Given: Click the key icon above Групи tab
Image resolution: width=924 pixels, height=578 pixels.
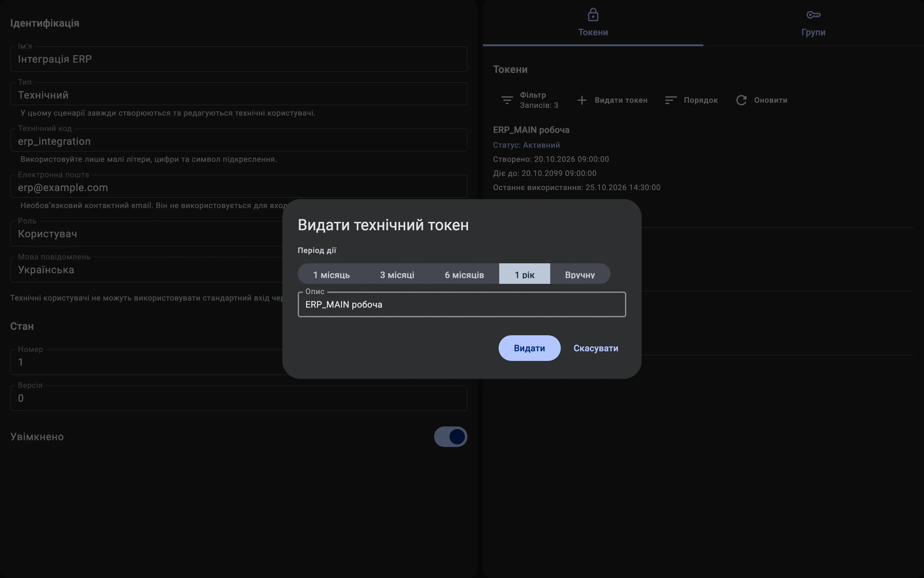Looking at the screenshot, I should pyautogui.click(x=813, y=15).
